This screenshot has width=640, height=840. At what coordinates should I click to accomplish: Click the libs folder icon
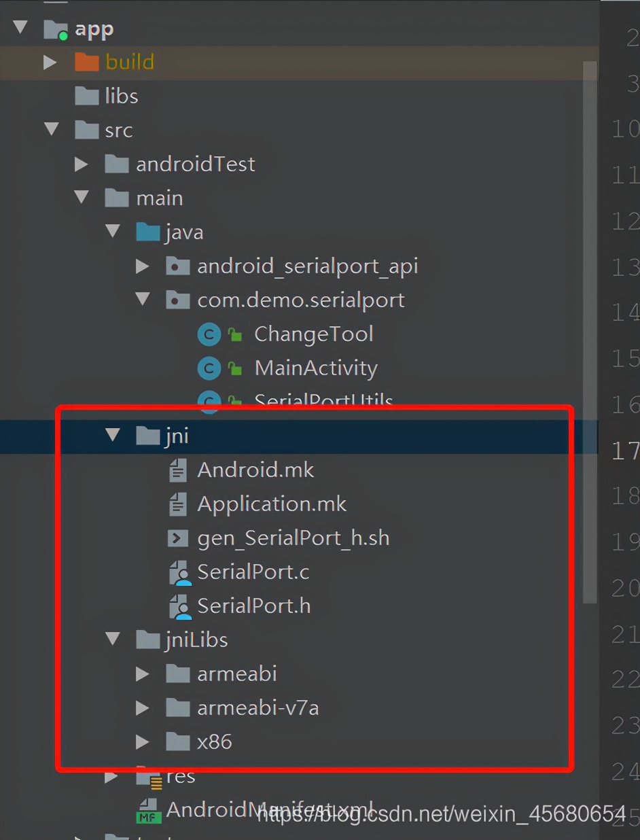click(x=86, y=96)
